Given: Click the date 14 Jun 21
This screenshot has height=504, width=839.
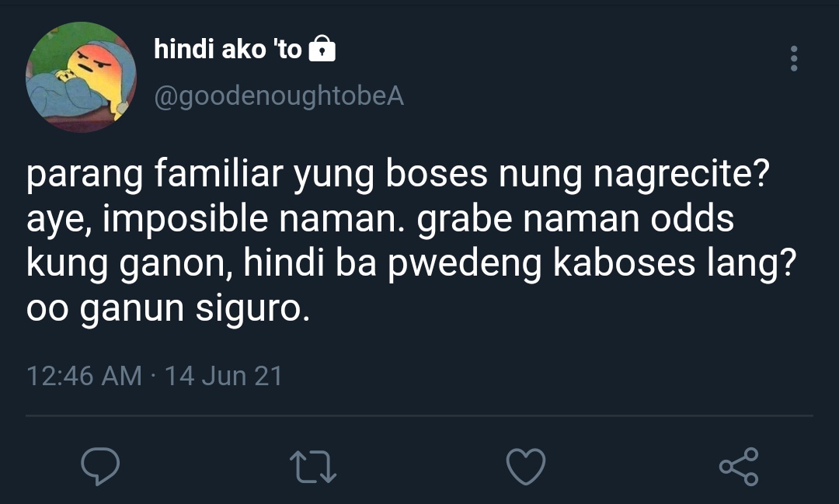Looking at the screenshot, I should point(223,376).
